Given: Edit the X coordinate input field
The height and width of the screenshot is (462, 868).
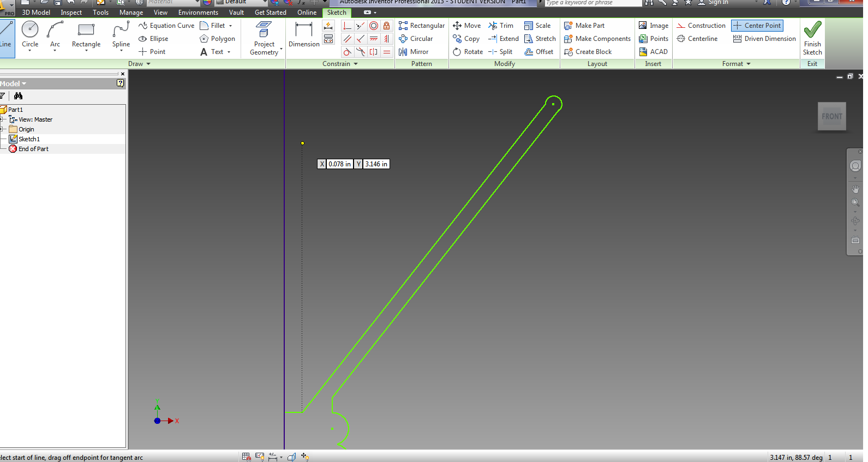Looking at the screenshot, I should coord(339,164).
